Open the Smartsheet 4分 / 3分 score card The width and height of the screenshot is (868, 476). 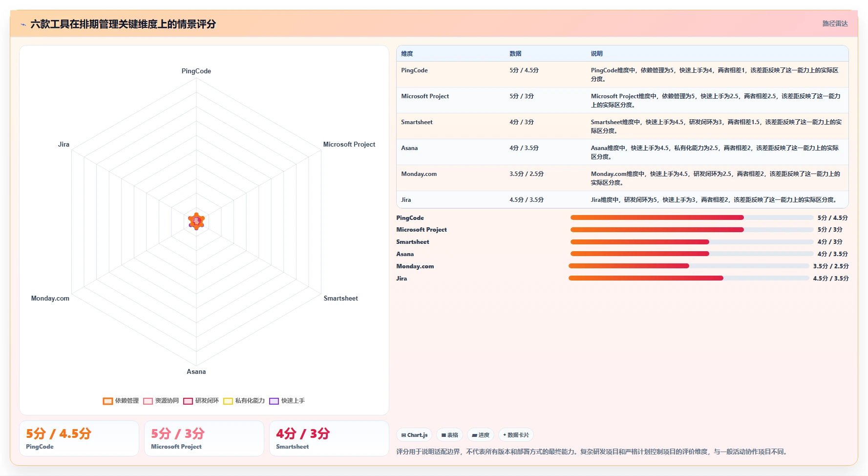point(329,438)
